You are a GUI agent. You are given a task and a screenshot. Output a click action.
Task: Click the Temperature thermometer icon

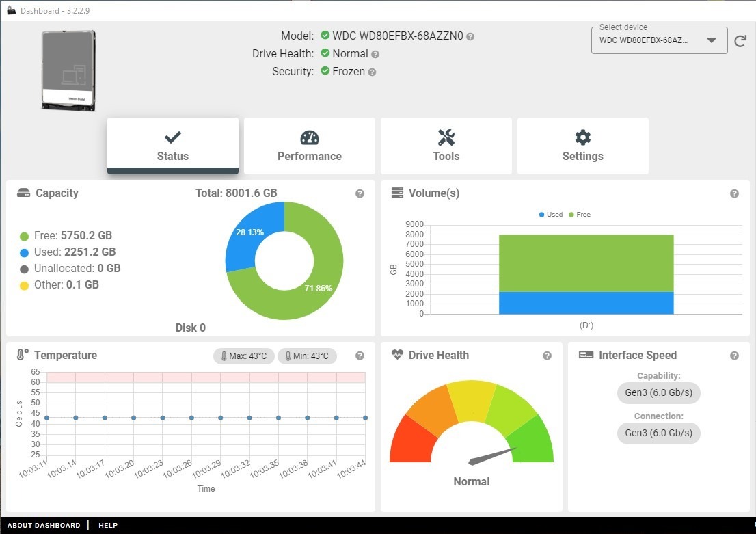pyautogui.click(x=22, y=355)
